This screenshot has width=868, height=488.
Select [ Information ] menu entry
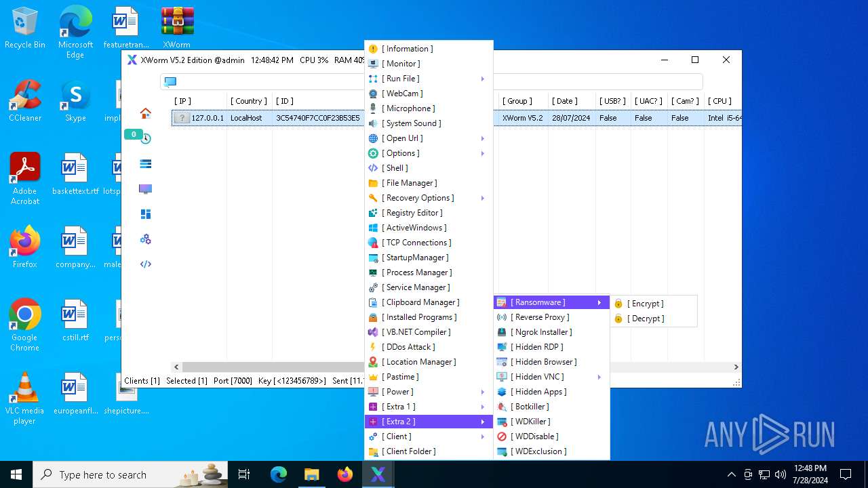coord(429,49)
